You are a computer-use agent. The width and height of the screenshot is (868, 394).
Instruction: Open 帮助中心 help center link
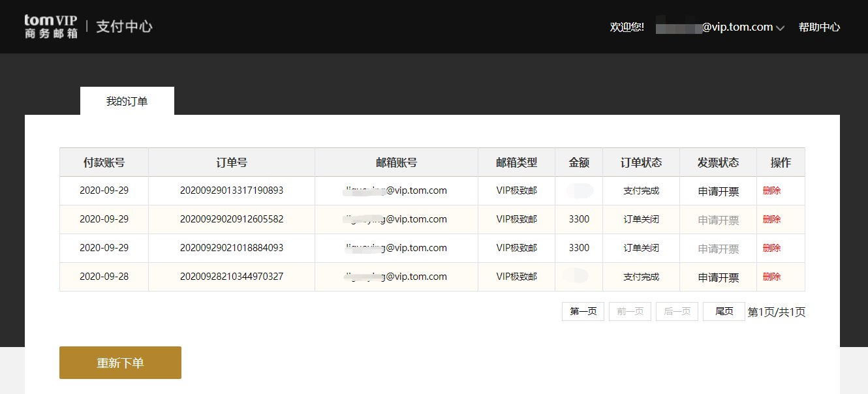pos(819,27)
